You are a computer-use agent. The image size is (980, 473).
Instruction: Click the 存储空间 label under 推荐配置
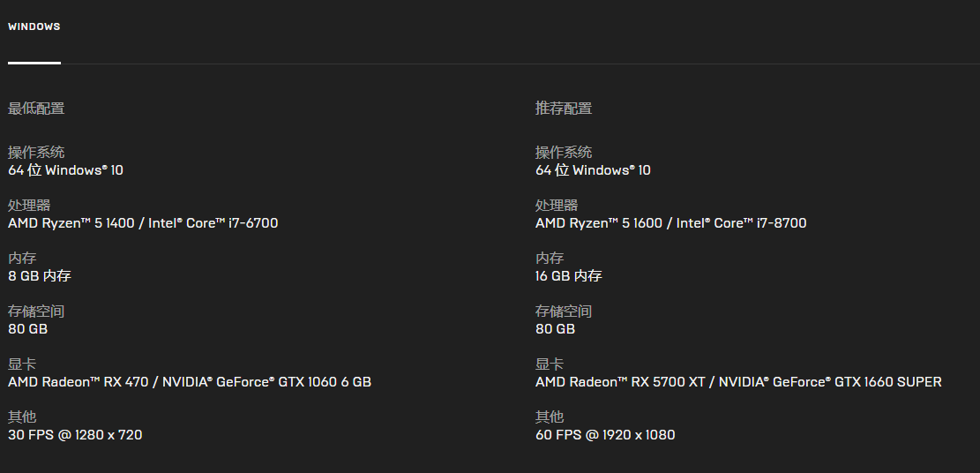[x=564, y=312]
